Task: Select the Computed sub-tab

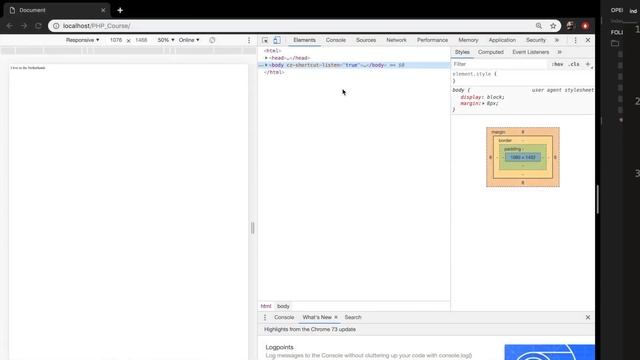Action: tap(491, 52)
